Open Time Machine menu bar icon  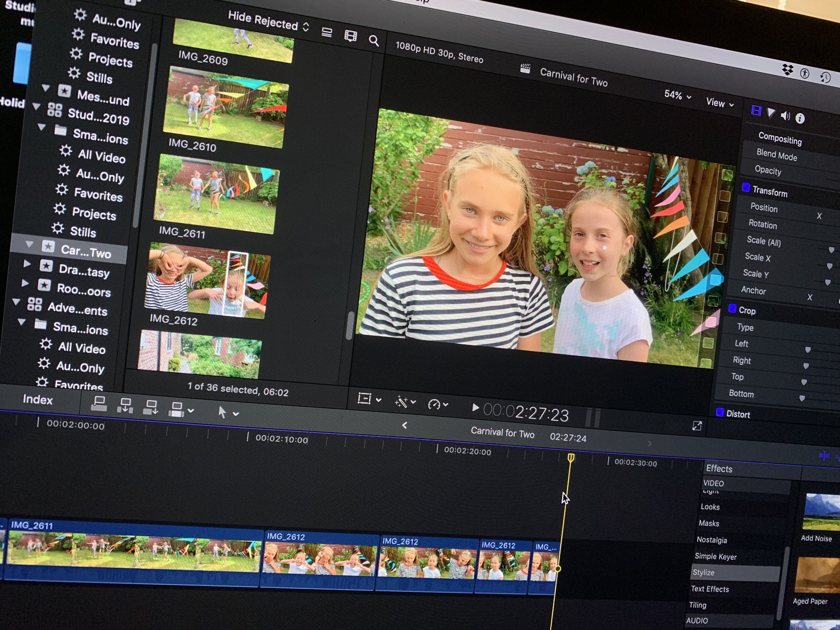[826, 78]
